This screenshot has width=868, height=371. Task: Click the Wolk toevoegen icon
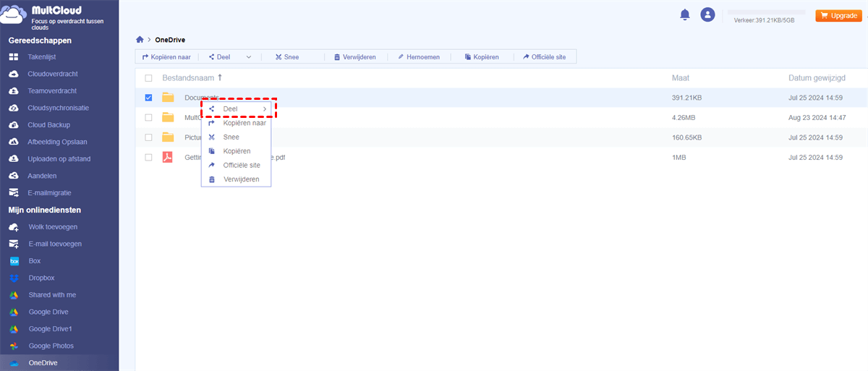coord(14,227)
